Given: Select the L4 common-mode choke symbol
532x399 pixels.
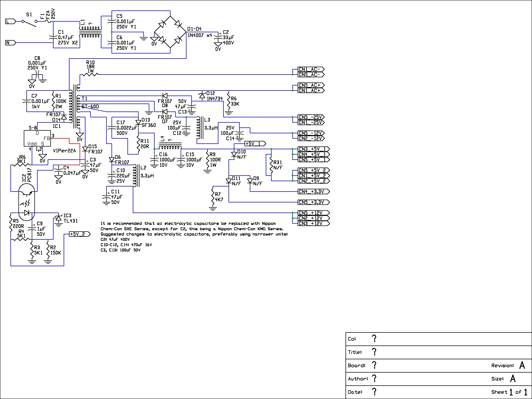Looking at the screenshot, I should [x=170, y=146].
